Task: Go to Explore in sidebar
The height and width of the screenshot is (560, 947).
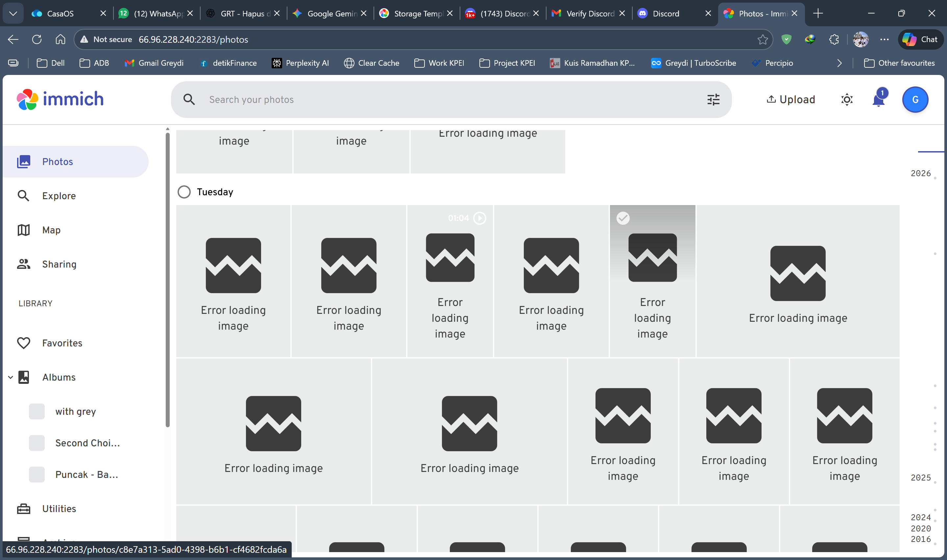Action: point(59,196)
